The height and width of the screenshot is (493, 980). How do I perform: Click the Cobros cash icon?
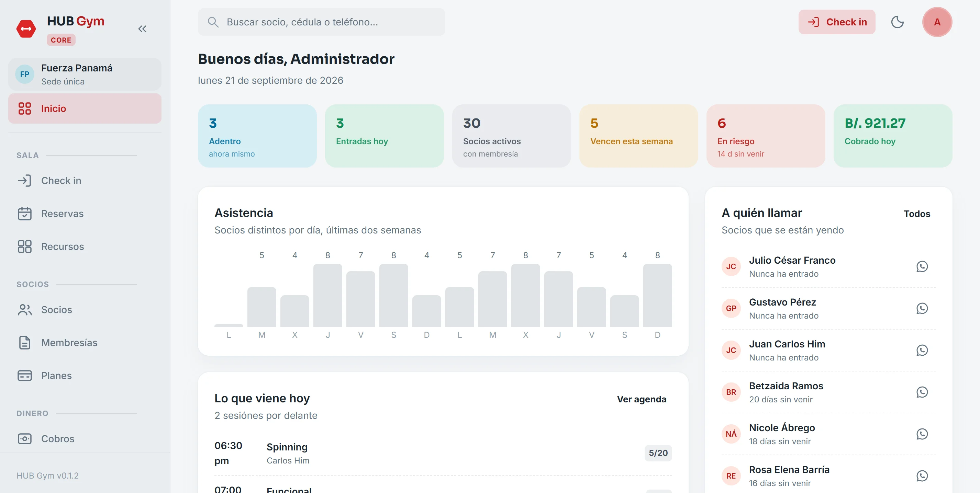[25, 439]
